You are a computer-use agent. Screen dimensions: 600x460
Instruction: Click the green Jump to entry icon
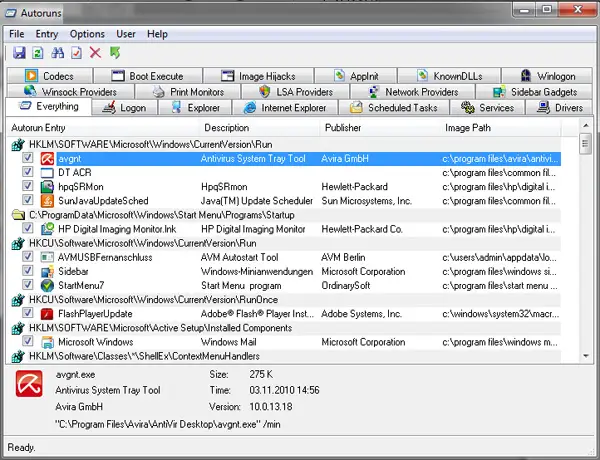[x=115, y=52]
